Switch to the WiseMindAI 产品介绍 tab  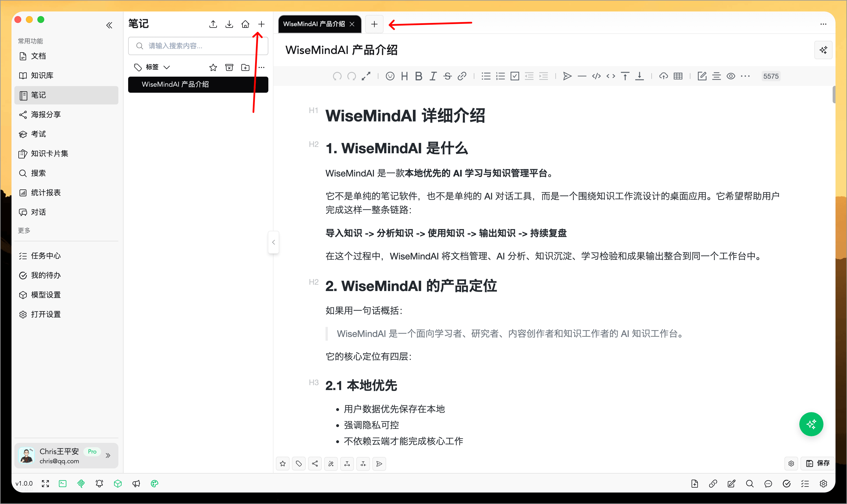314,24
